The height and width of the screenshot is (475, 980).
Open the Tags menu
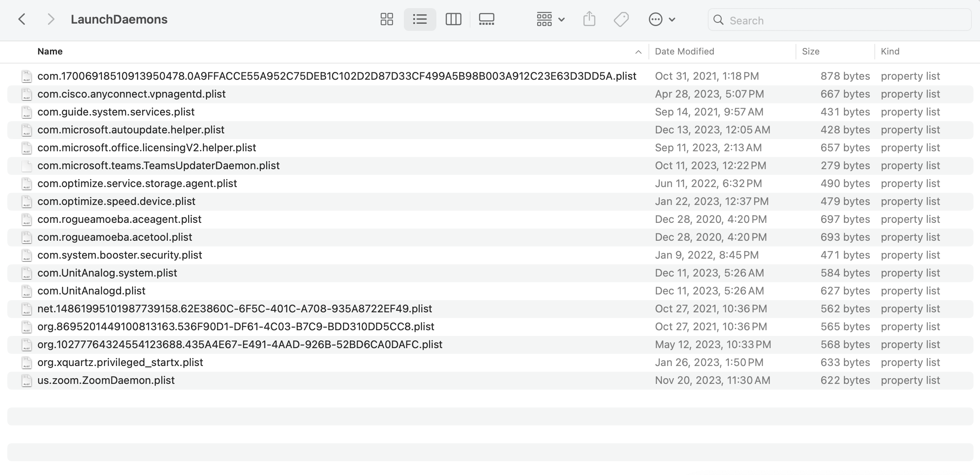pos(621,19)
